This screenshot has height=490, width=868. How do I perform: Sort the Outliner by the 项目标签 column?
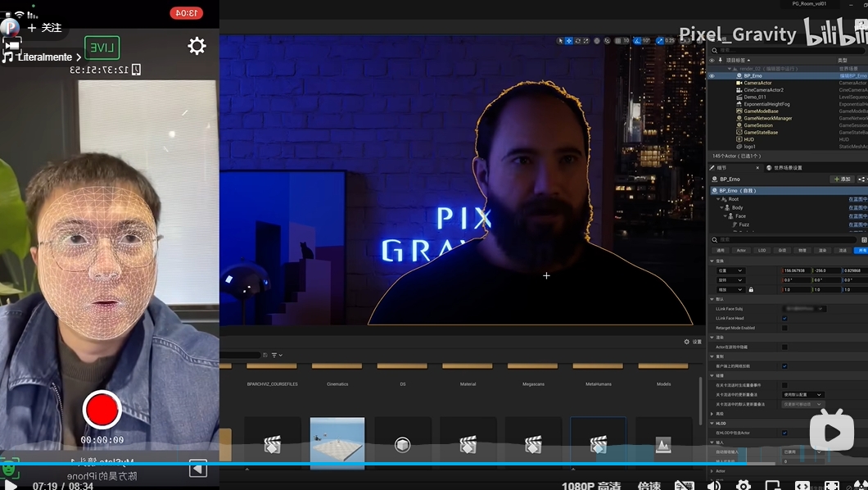click(738, 60)
